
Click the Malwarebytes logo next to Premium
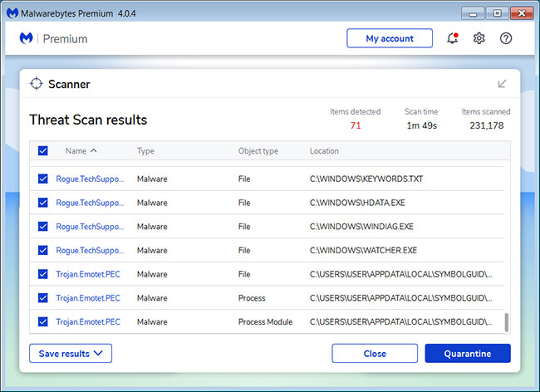(x=27, y=38)
